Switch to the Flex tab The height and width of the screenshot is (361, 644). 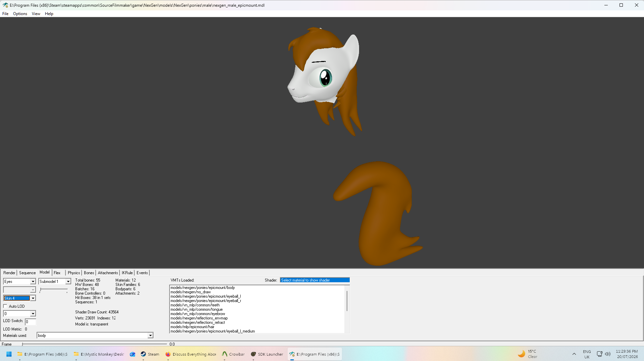click(x=57, y=273)
